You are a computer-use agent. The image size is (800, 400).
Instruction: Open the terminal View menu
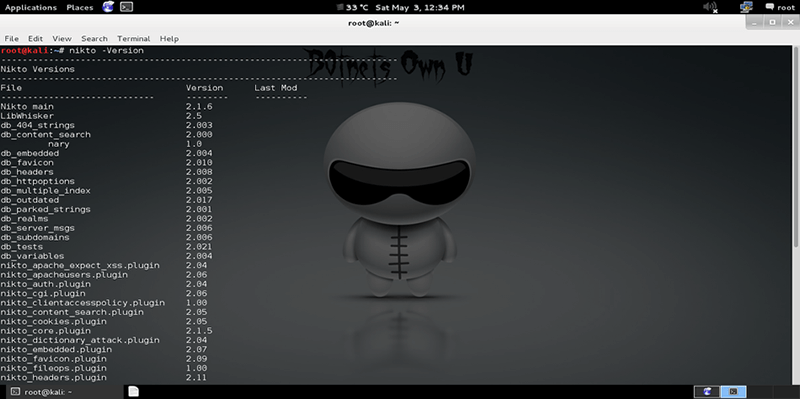[x=62, y=38]
